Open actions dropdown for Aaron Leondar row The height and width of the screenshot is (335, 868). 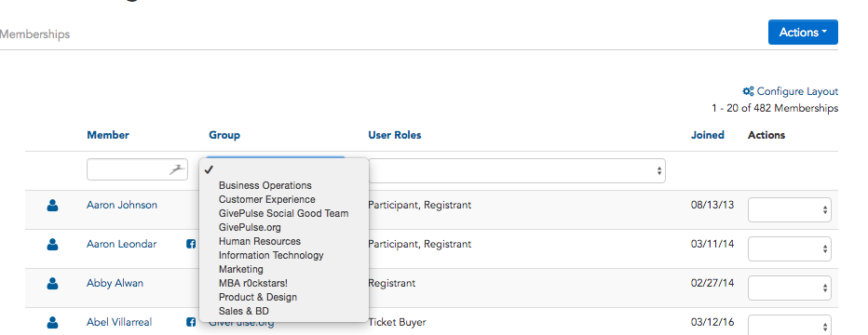[790, 248]
